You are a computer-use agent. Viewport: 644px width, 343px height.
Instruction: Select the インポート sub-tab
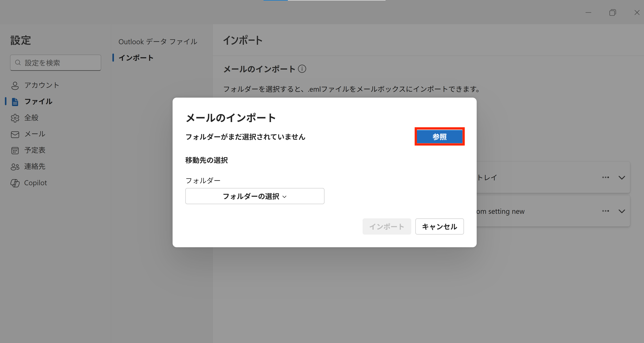pos(136,58)
